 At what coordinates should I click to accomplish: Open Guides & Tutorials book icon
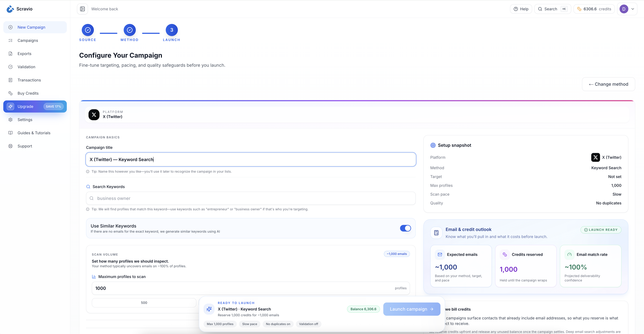coord(10,133)
